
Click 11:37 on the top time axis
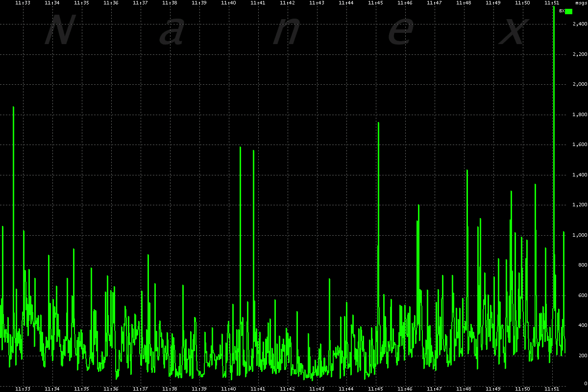140,3
